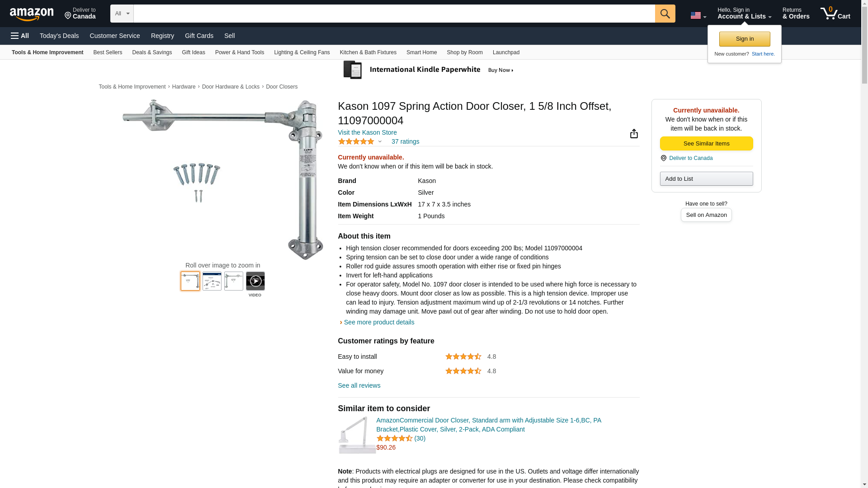This screenshot has height=488, width=868.
Task: Expand Account & Lists menu
Action: tap(744, 14)
